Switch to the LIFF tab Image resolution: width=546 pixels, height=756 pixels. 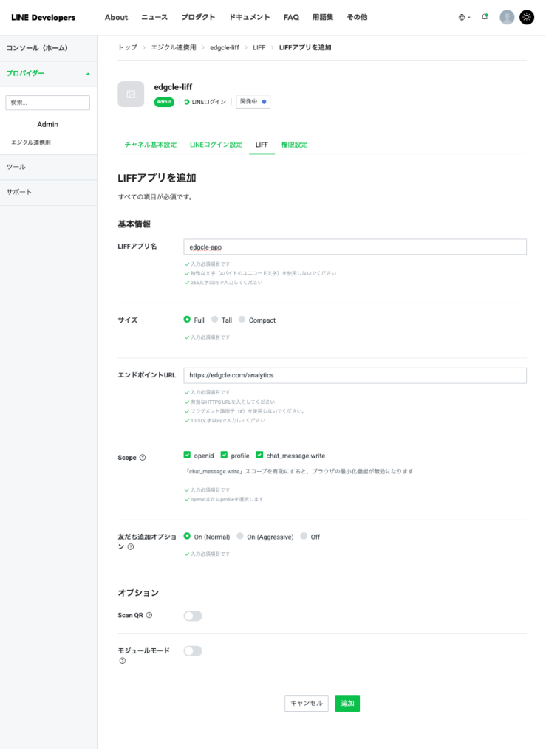262,145
